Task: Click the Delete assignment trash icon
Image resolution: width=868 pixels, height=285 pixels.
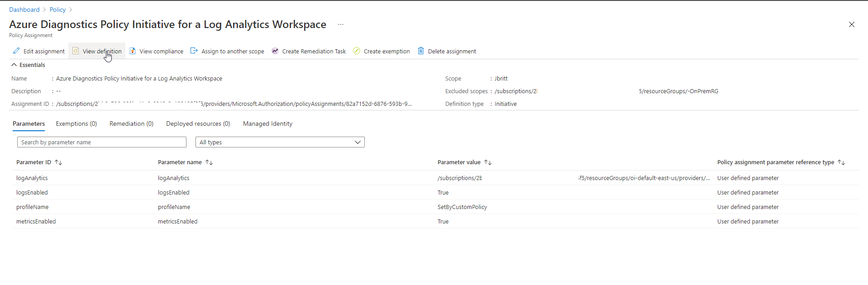Action: [x=421, y=51]
